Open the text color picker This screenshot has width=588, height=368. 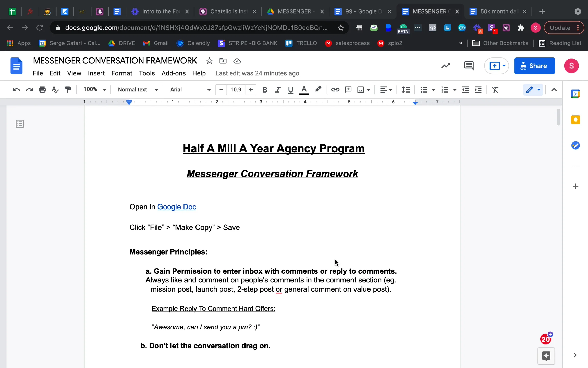pos(304,90)
